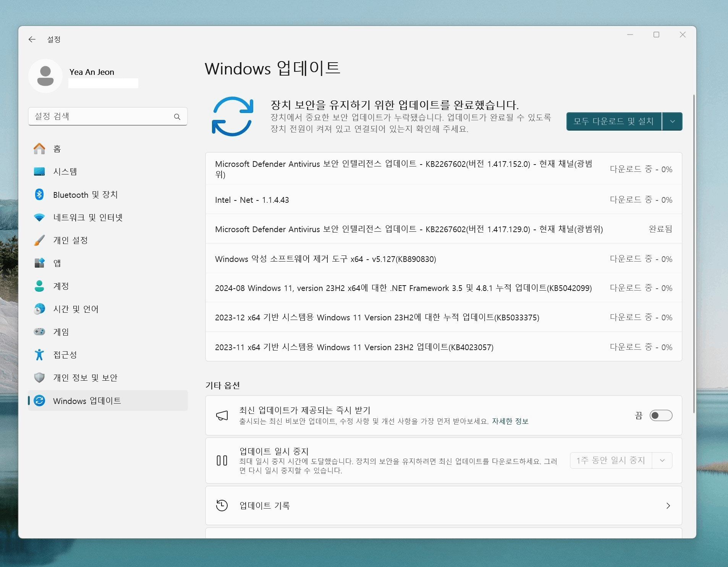This screenshot has height=567, width=728.
Task: Click the KB4023057 update row
Action: click(444, 347)
